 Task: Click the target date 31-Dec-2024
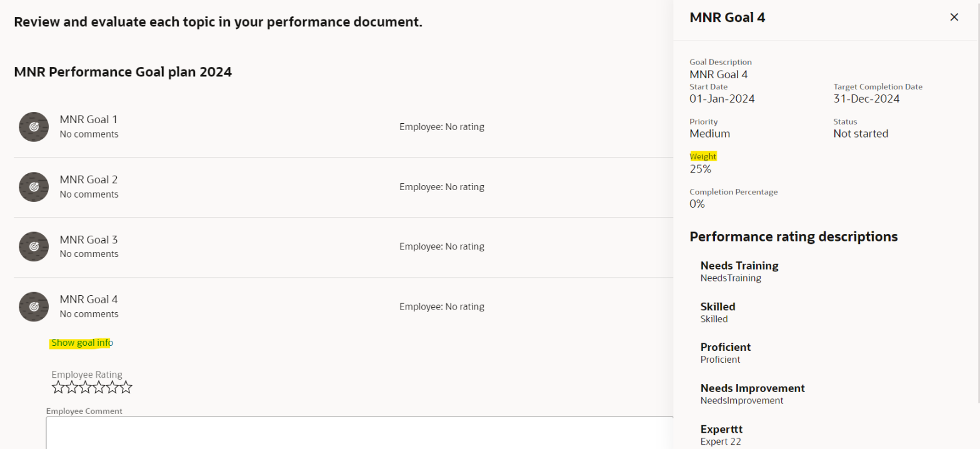pos(866,99)
